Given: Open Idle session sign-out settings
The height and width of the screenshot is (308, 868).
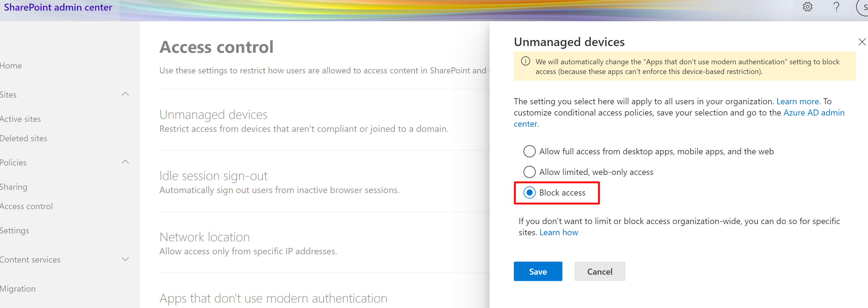Looking at the screenshot, I should (x=213, y=176).
